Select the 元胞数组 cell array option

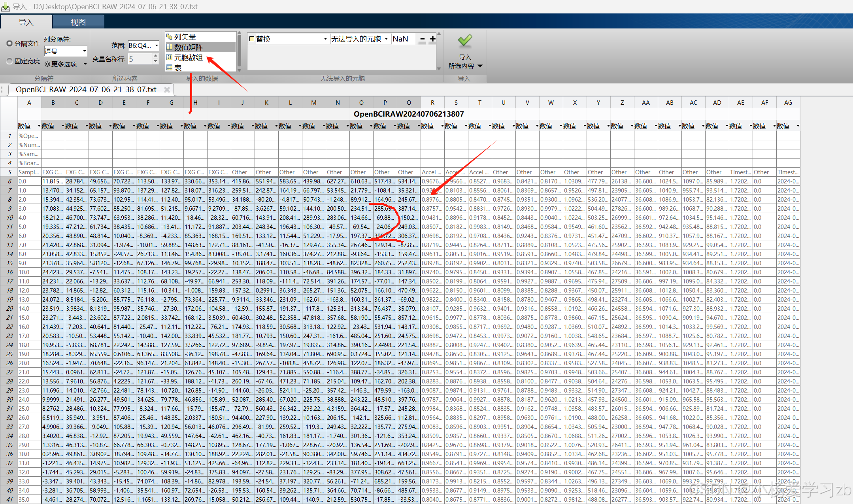tap(188, 58)
